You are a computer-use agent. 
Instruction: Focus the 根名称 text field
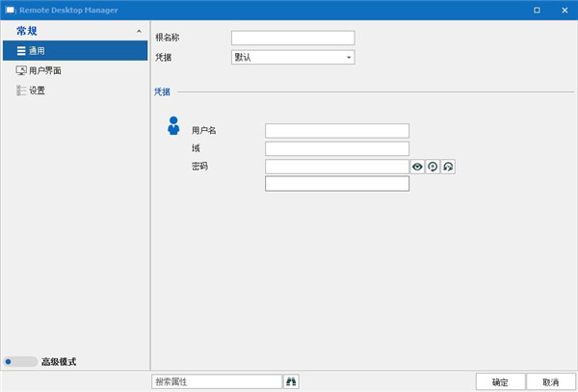tap(293, 38)
